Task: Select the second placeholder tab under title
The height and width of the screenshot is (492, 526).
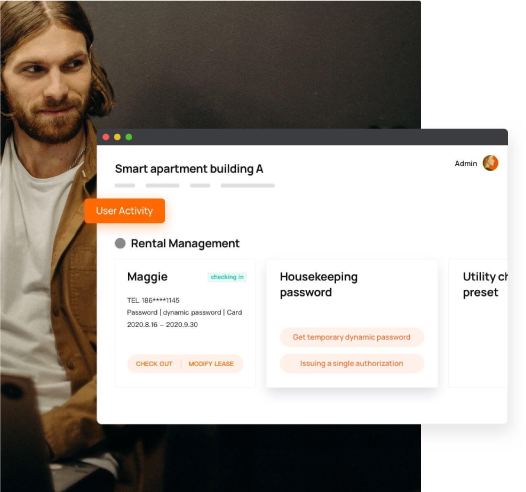Action: point(162,185)
